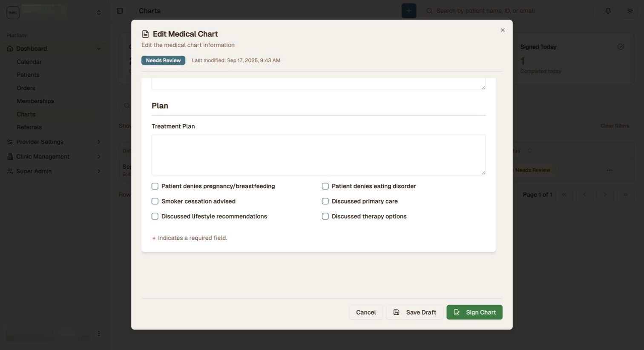Viewport: 644px width, 350px height.
Task: Click the Sign Chart button
Action: click(x=474, y=313)
